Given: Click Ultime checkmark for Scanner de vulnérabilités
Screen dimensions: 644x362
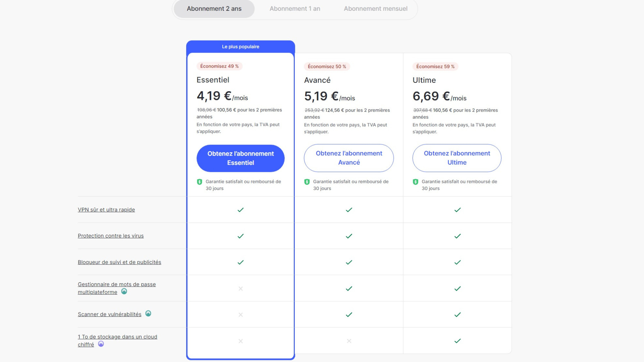Looking at the screenshot, I should 458,314.
